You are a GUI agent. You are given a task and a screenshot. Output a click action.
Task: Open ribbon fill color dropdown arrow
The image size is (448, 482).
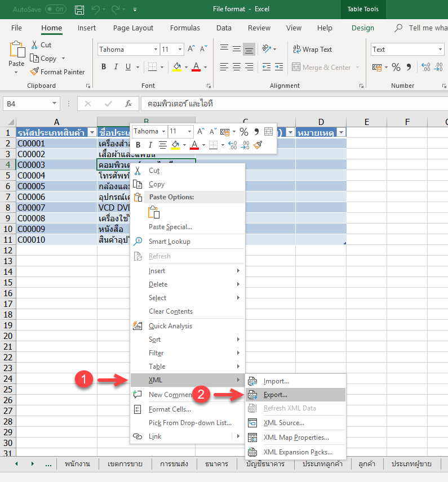pyautogui.click(x=186, y=67)
